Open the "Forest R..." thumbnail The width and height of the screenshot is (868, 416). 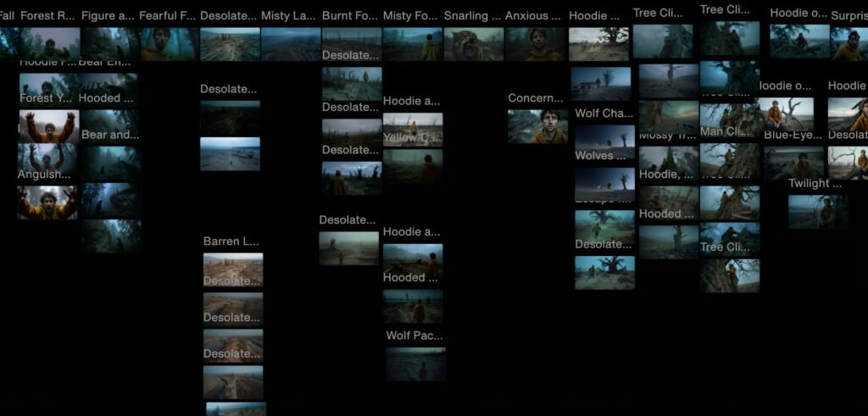tap(50, 44)
